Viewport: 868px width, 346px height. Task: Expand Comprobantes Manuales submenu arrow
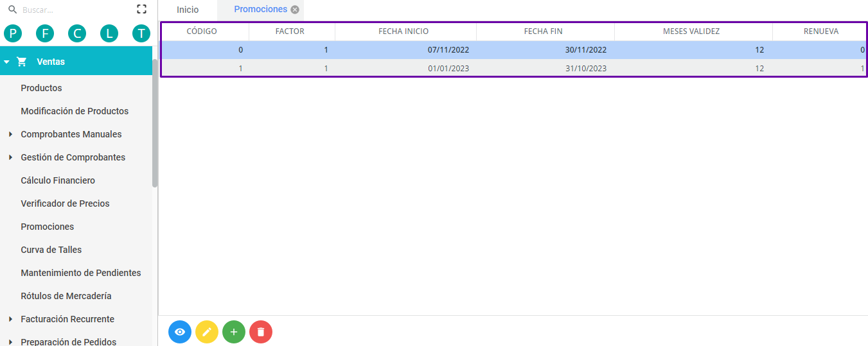click(10, 134)
